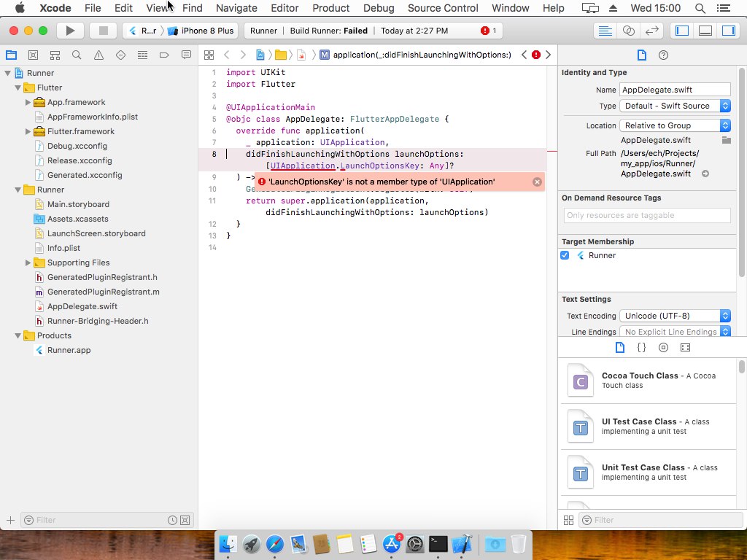Open the Media library tab
The image size is (747, 560).
[685, 347]
